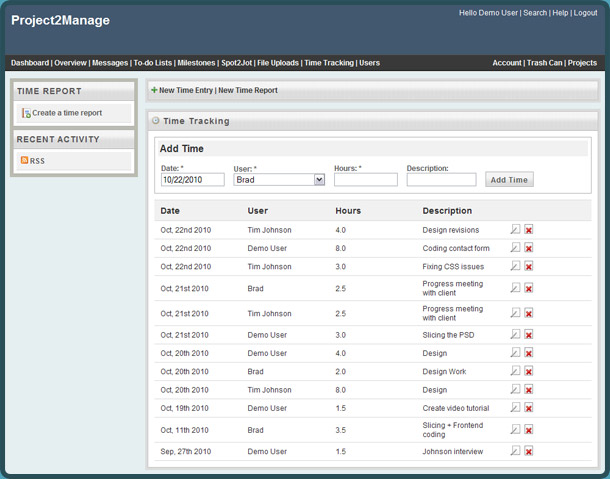Open Spot2Jot in the navigation bar

237,63
